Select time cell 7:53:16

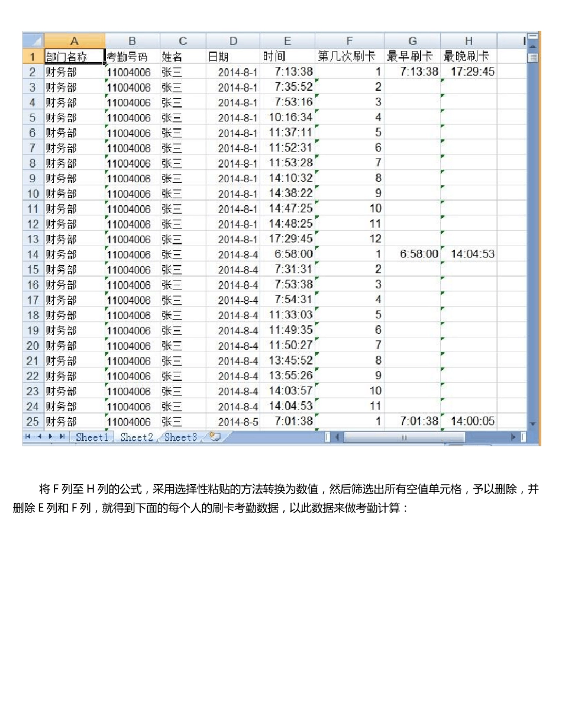coord(288,102)
